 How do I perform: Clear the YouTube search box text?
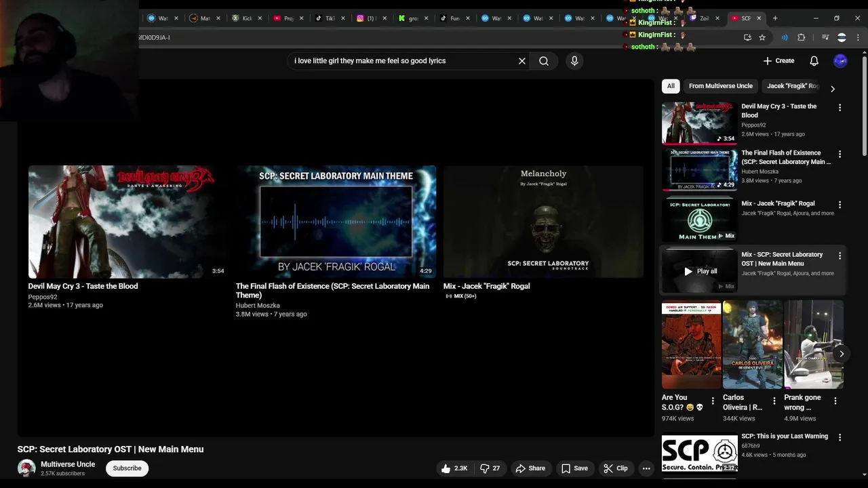(522, 61)
